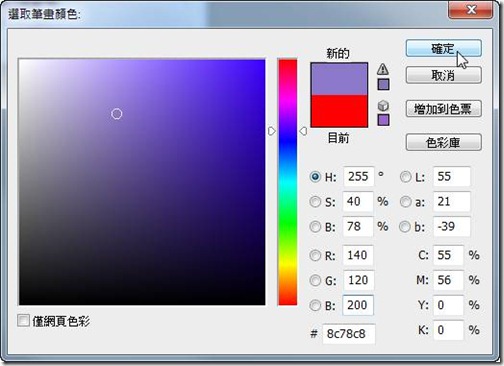Click the a field showing 21

pos(452,202)
